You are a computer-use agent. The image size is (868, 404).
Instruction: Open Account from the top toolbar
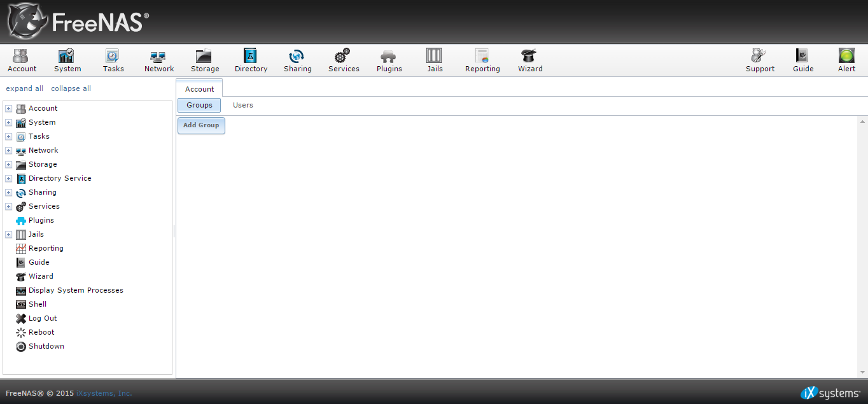(x=22, y=61)
